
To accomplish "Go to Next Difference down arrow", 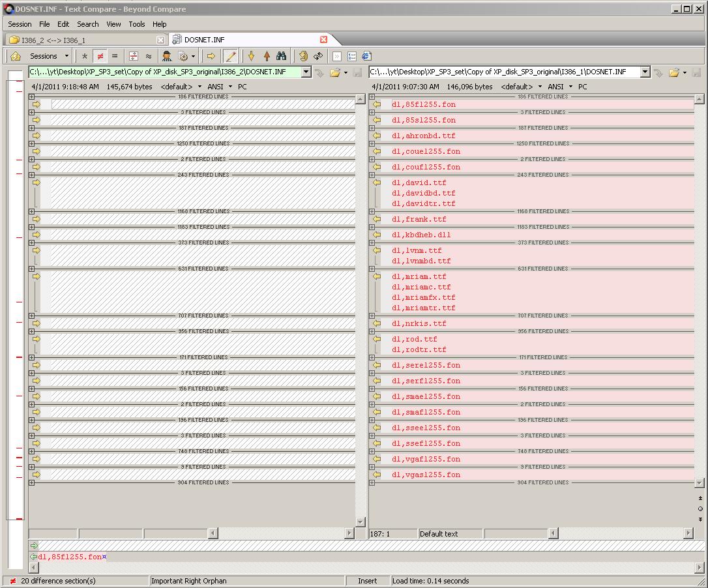I will click(x=252, y=56).
